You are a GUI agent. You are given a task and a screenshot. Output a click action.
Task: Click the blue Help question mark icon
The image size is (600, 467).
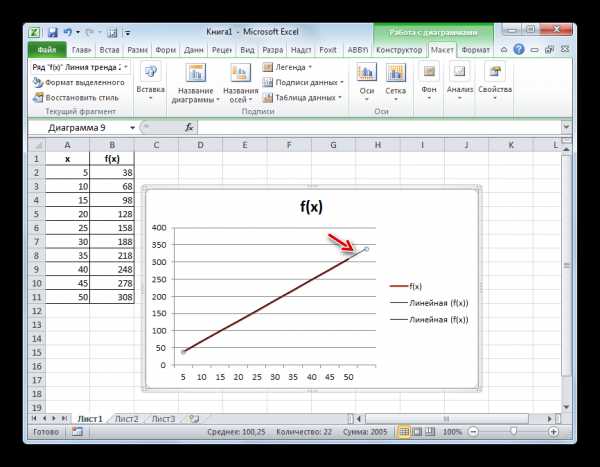(518, 49)
